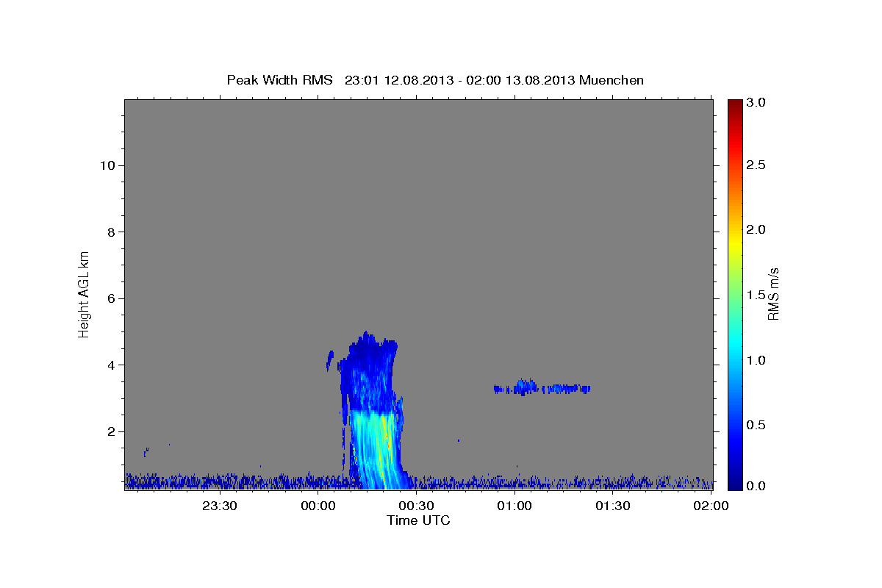The height and width of the screenshot is (588, 882).
Task: Click the colorbar value '3.0'
Action: (x=757, y=103)
